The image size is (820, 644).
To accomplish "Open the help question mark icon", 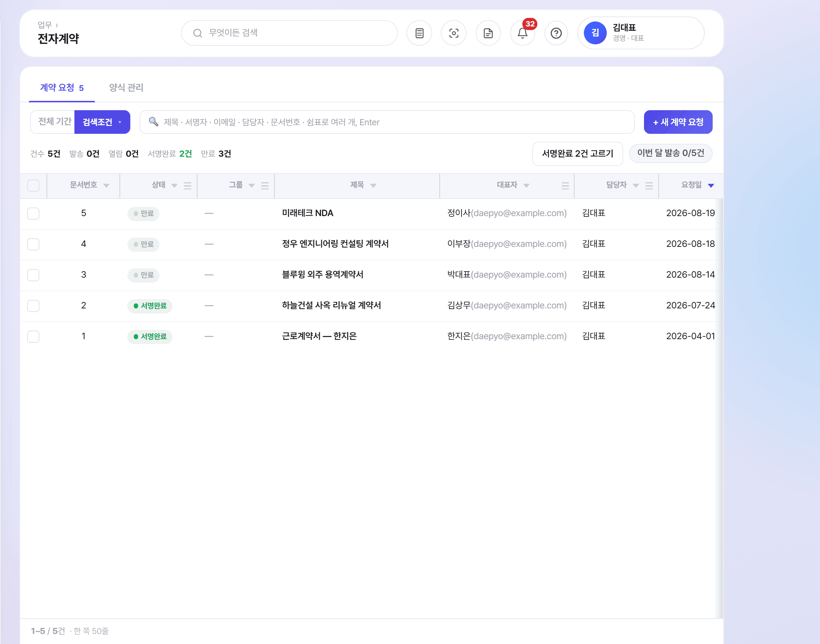I will click(556, 33).
